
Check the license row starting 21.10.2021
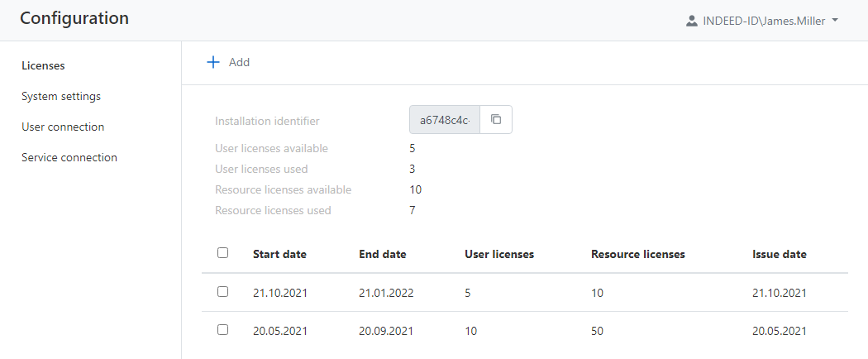222,292
